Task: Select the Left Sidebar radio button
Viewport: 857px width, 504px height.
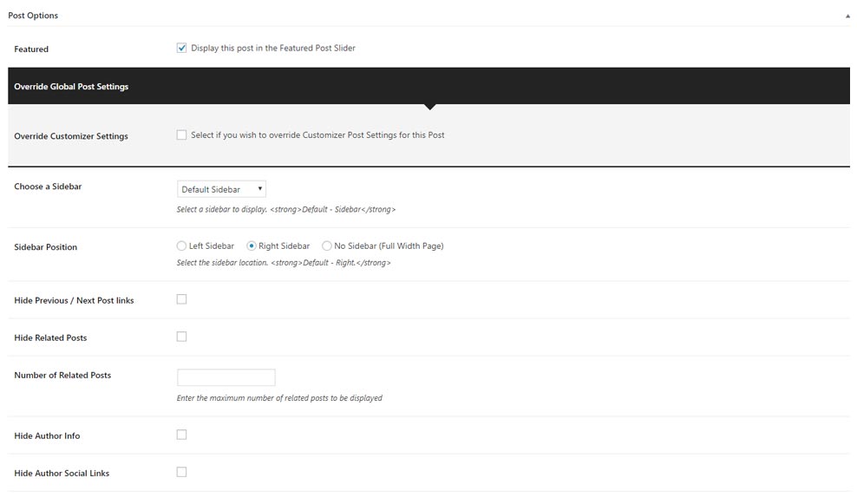Action: pos(181,246)
